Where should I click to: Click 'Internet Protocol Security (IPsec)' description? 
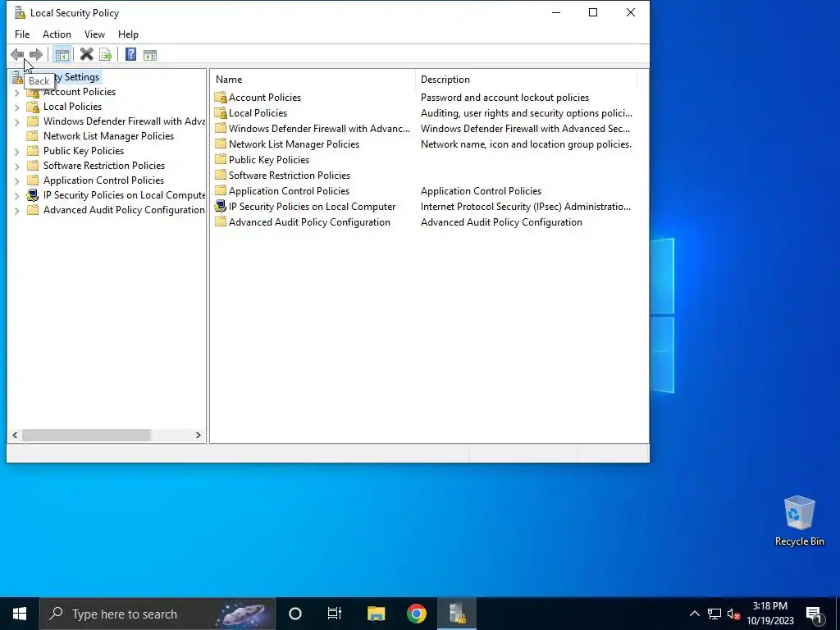pos(526,206)
